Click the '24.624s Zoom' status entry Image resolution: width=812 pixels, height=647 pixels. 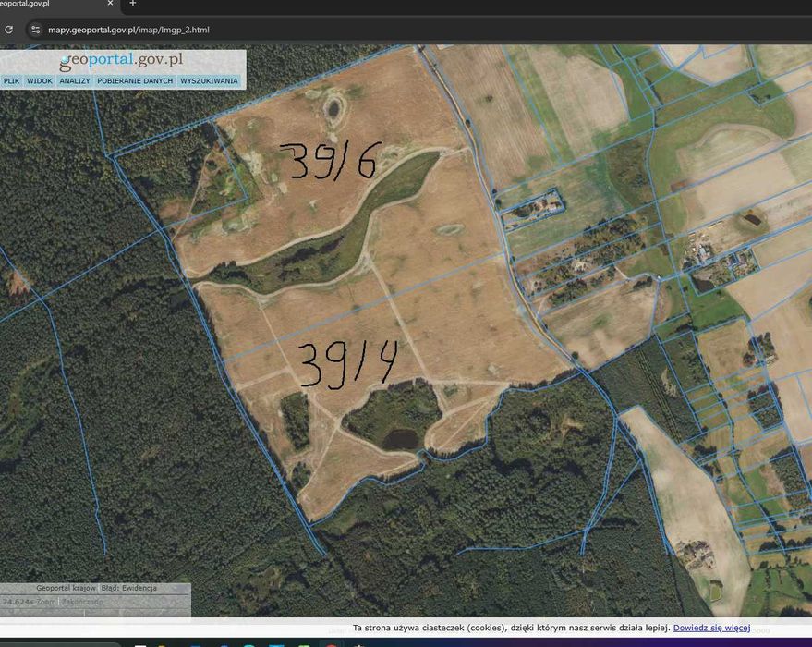coord(29,602)
